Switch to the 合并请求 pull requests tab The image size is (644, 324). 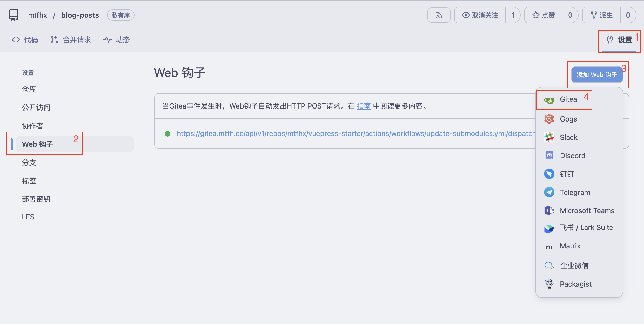(x=71, y=40)
